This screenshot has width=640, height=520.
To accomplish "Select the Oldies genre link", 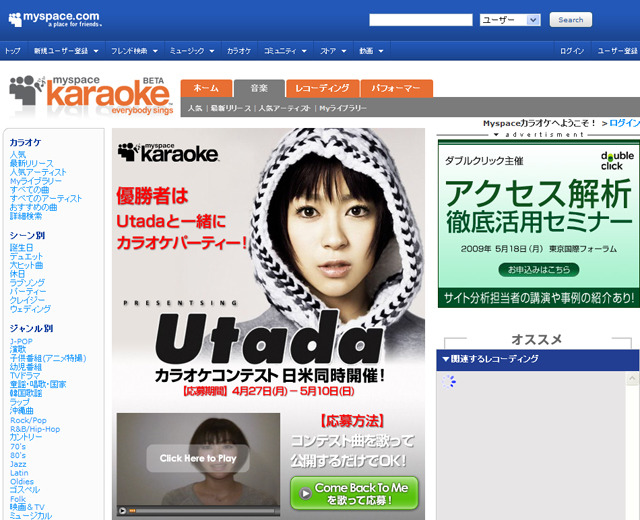I will 22,482.
